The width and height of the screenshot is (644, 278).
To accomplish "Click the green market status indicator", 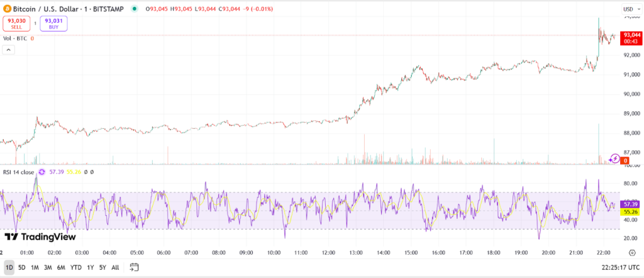I will pyautogui.click(x=135, y=9).
